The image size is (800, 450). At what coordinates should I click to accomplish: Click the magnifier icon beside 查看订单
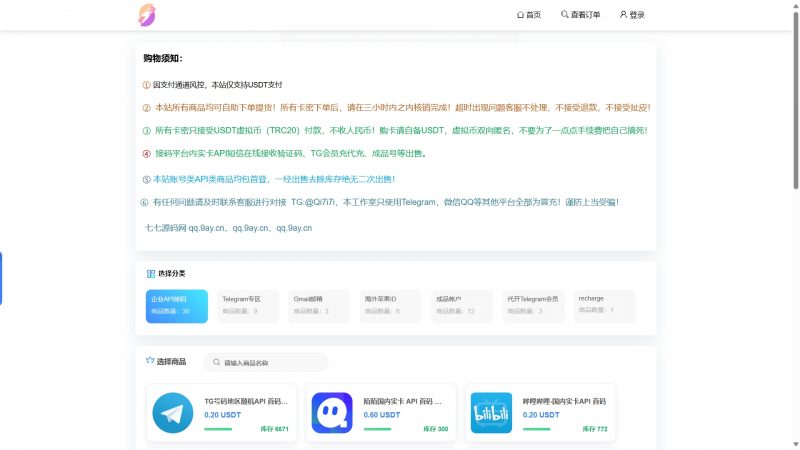coord(564,14)
